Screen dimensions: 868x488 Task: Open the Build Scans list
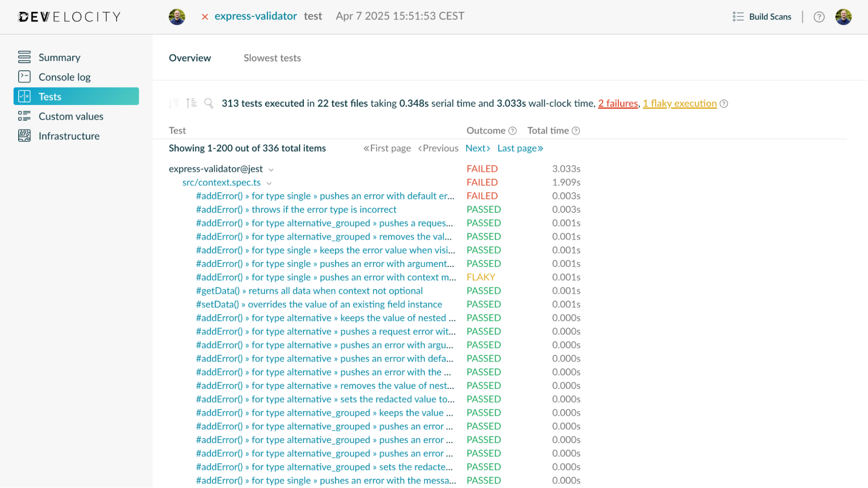(x=770, y=16)
